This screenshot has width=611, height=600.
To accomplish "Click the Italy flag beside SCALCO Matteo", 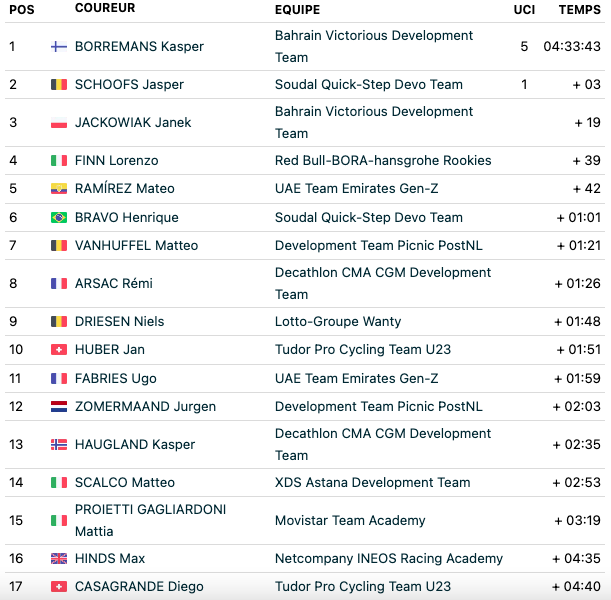I will (59, 482).
